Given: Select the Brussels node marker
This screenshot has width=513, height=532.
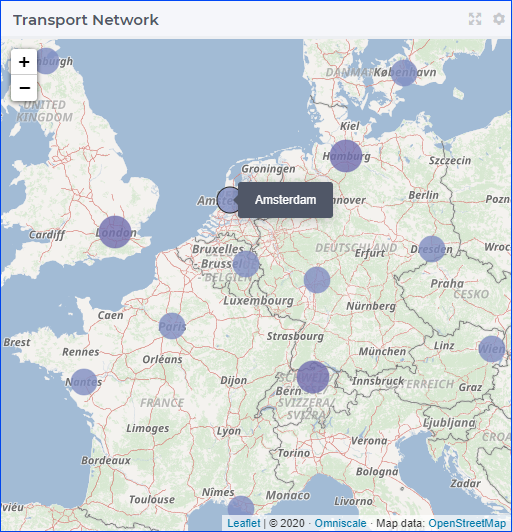Looking at the screenshot, I should click(x=246, y=264).
